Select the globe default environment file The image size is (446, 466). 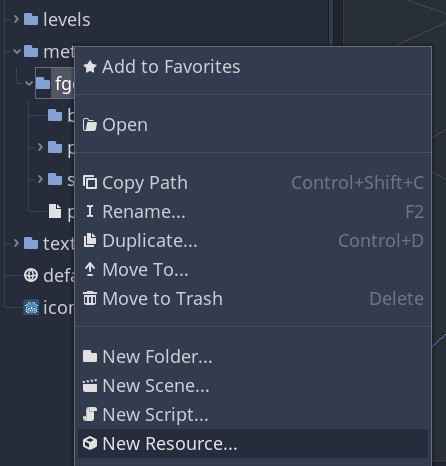(x=49, y=275)
